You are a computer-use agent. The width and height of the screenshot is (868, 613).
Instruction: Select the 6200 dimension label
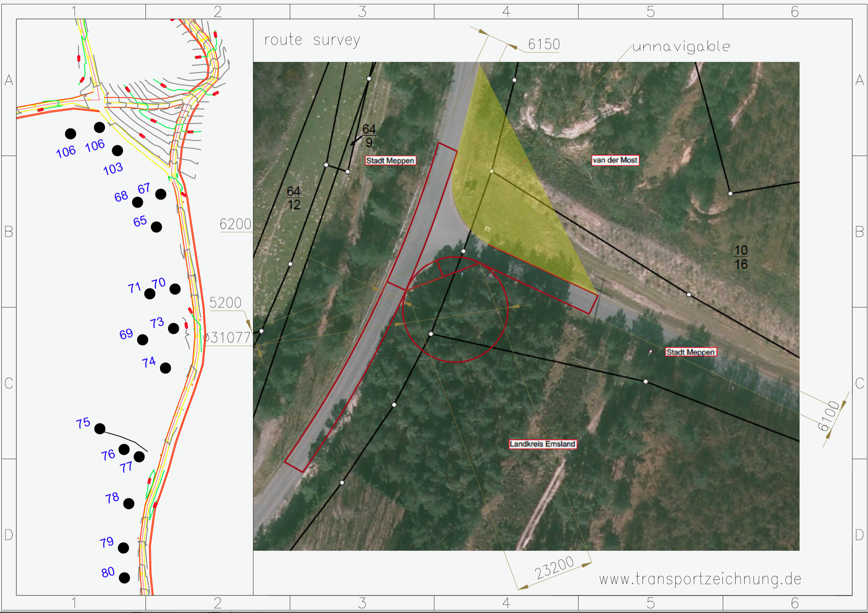tap(236, 224)
